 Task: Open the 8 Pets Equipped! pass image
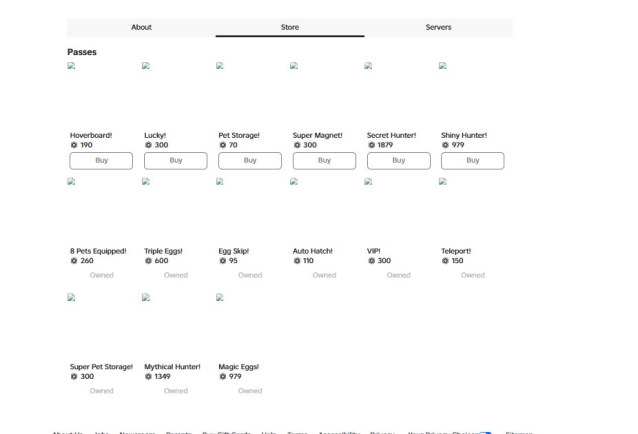[x=71, y=181]
